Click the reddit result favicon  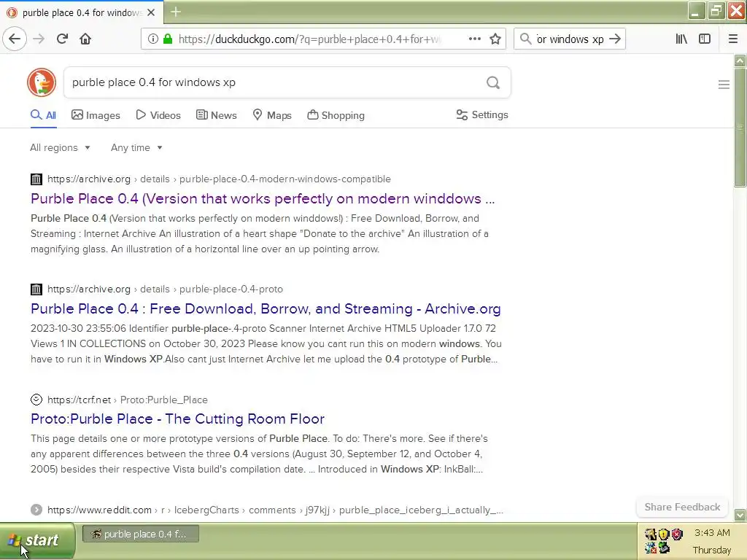(x=36, y=510)
